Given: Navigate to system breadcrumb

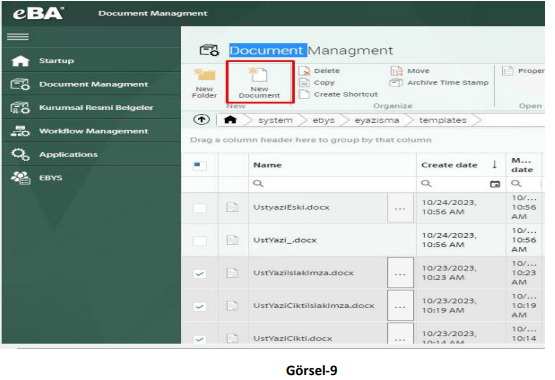Looking at the screenshot, I should [275, 120].
